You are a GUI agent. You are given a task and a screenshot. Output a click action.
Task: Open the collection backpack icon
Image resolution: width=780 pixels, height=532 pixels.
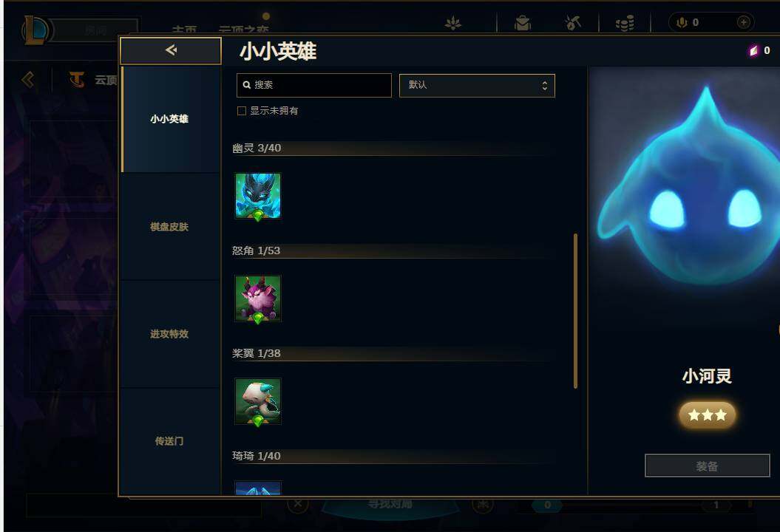(x=522, y=23)
